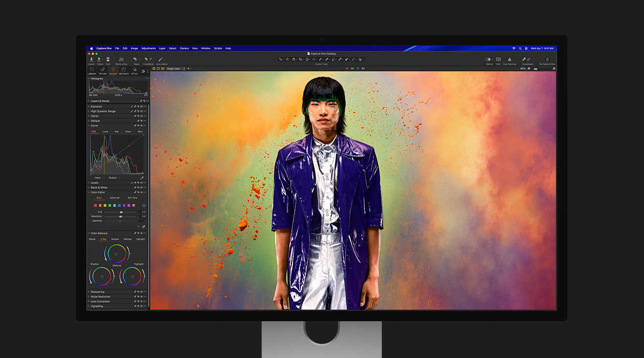Toggle the Before view
The width and height of the screenshot is (644, 358).
489,59
